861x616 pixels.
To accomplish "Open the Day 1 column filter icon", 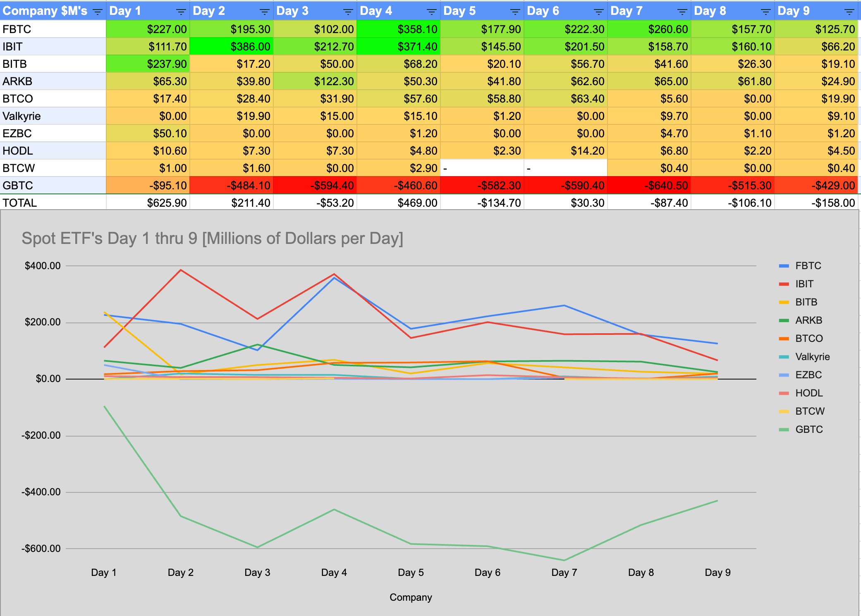I will (x=181, y=12).
